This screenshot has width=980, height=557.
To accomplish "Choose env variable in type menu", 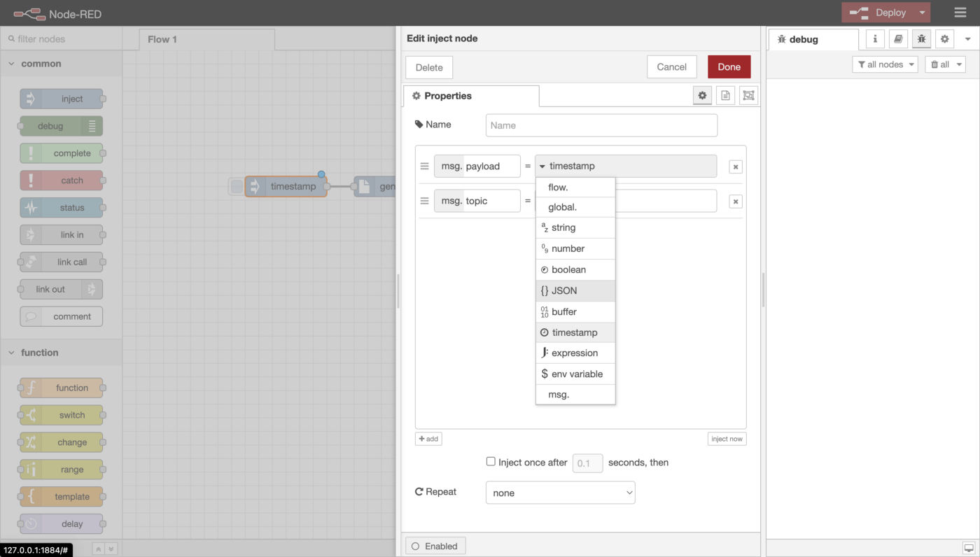I will click(x=575, y=374).
